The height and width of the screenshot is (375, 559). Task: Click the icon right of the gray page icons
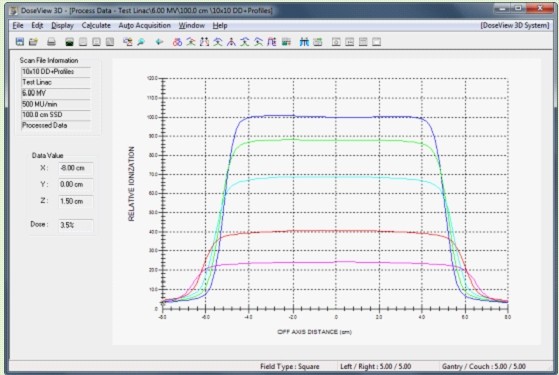(x=127, y=42)
